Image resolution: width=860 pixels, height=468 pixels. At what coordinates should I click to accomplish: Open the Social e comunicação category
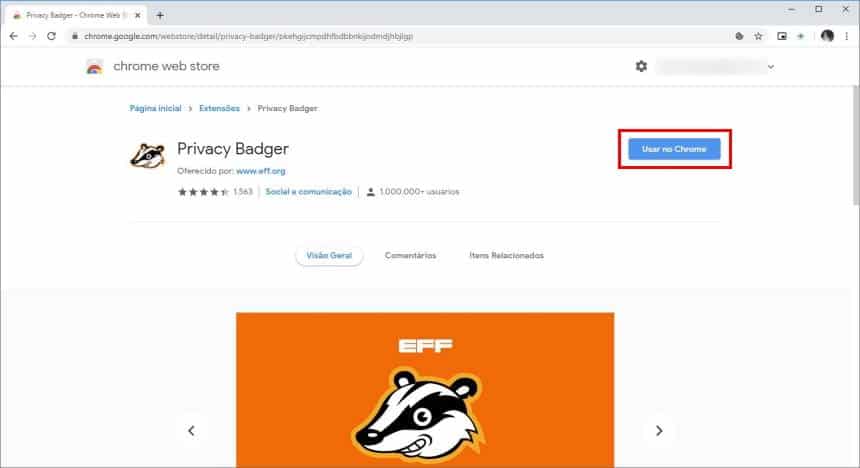click(x=308, y=191)
